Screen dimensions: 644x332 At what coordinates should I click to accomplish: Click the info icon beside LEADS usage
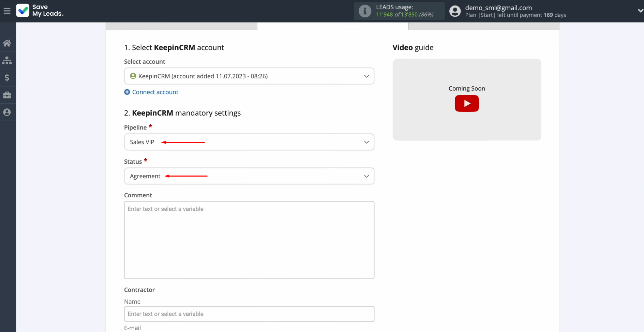point(365,11)
